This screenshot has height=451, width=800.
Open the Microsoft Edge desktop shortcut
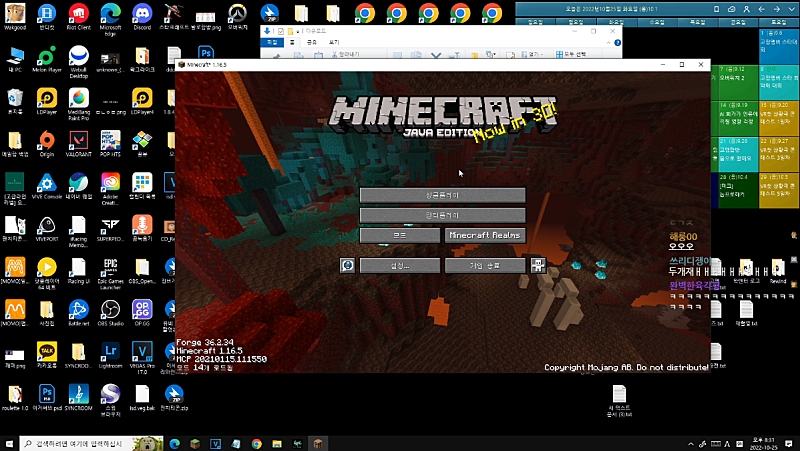[110, 19]
